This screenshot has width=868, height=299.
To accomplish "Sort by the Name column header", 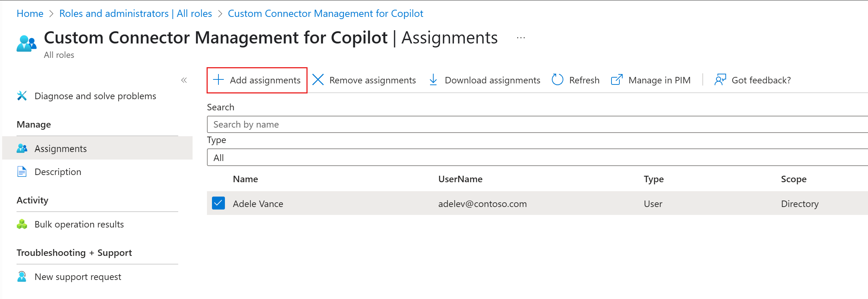I will [245, 179].
